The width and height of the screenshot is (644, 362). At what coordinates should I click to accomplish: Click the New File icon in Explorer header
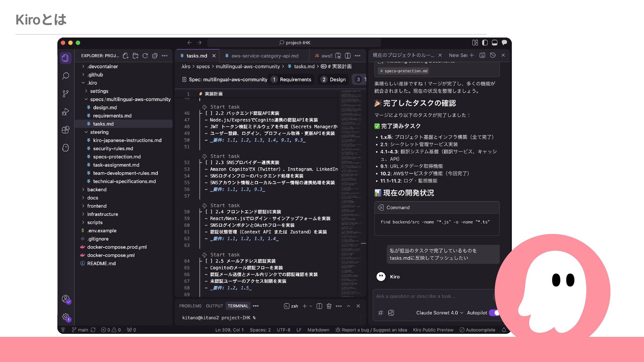tap(125, 56)
